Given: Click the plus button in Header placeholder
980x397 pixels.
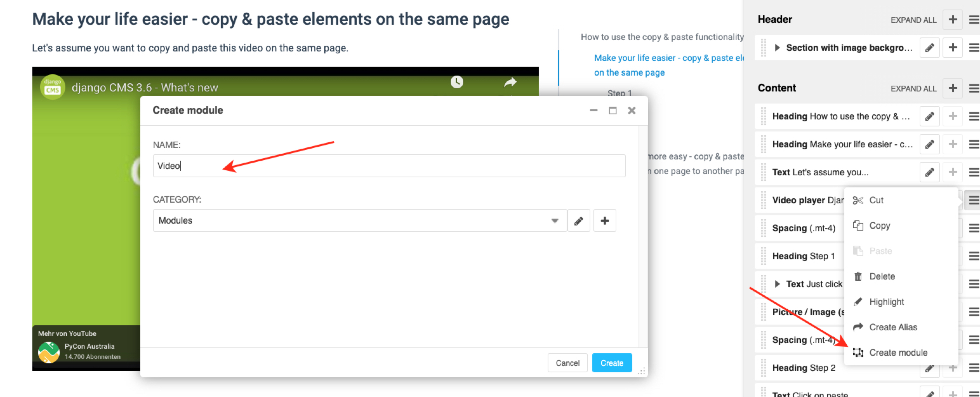Looking at the screenshot, I should (x=952, y=19).
